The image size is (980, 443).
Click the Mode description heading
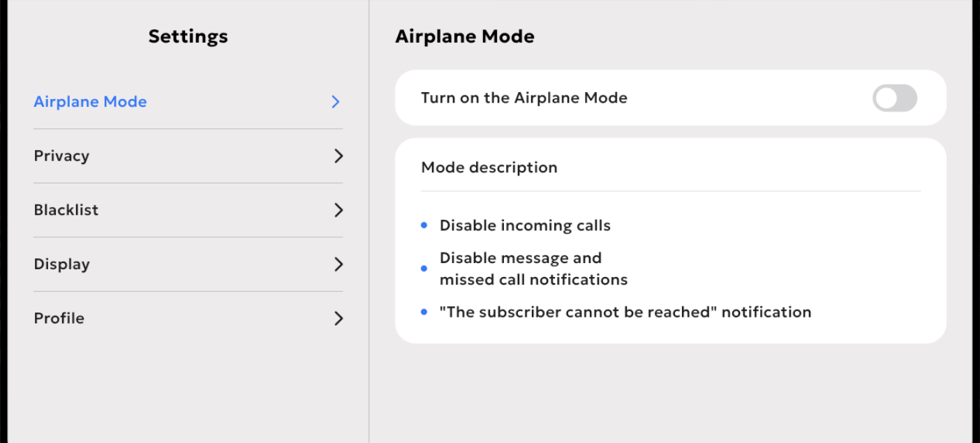489,167
